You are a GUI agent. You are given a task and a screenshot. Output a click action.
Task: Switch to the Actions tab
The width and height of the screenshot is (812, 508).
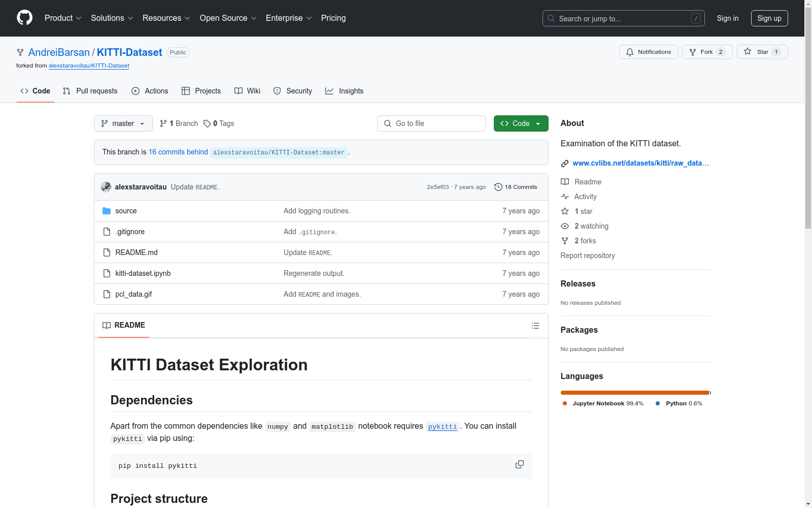(x=150, y=91)
